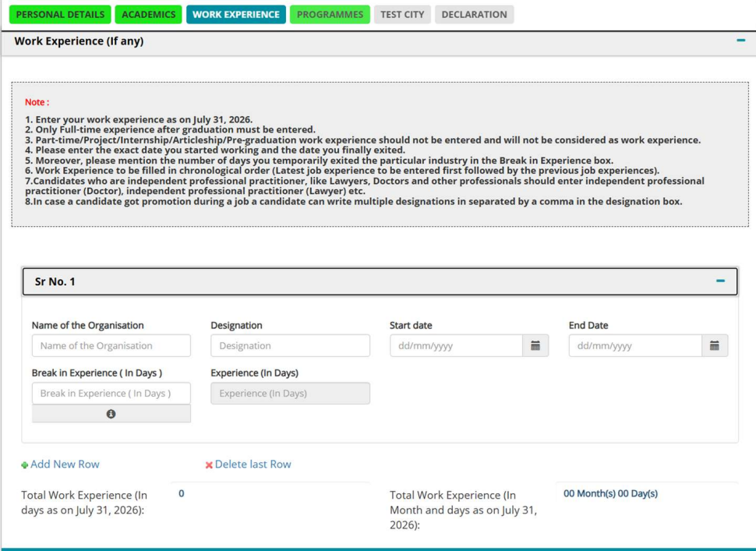Image resolution: width=756 pixels, height=551 pixels.
Task: Click the Total Work Experience in days label
Action: 84,503
